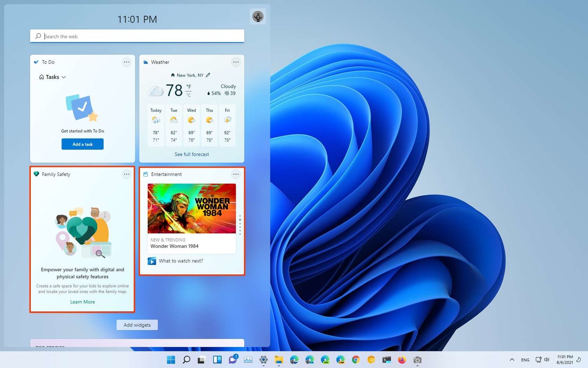Launch Firefox from taskbar
The width and height of the screenshot is (588, 368).
click(402, 360)
